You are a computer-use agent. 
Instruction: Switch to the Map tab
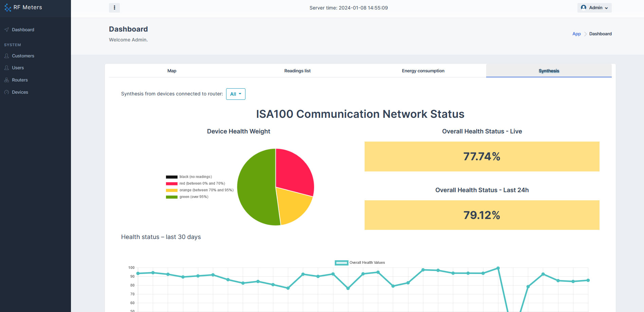coord(172,71)
